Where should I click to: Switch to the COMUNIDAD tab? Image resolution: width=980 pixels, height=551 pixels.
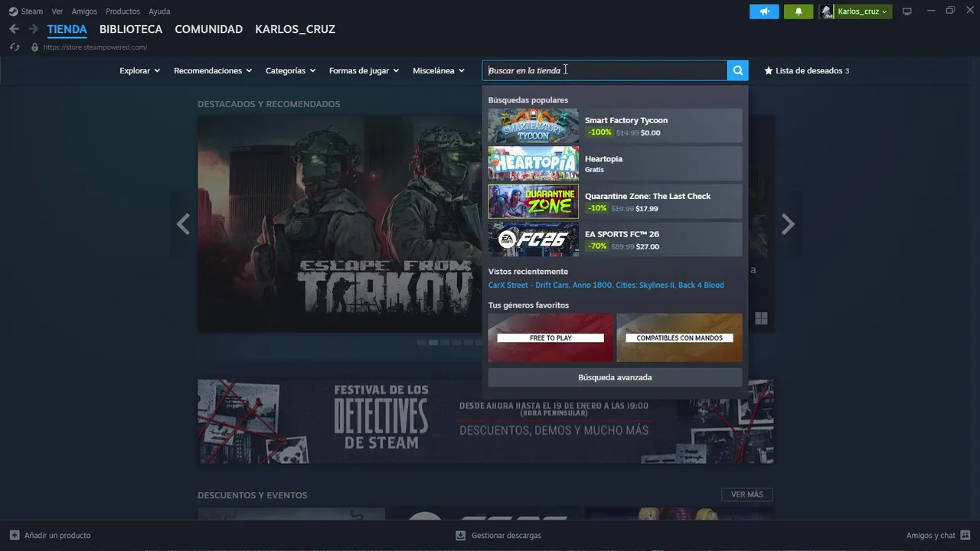coord(208,29)
